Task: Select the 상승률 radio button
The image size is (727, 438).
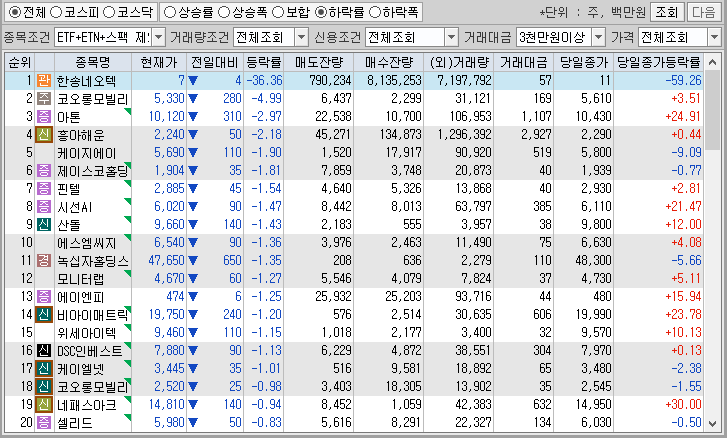Action: pos(170,12)
